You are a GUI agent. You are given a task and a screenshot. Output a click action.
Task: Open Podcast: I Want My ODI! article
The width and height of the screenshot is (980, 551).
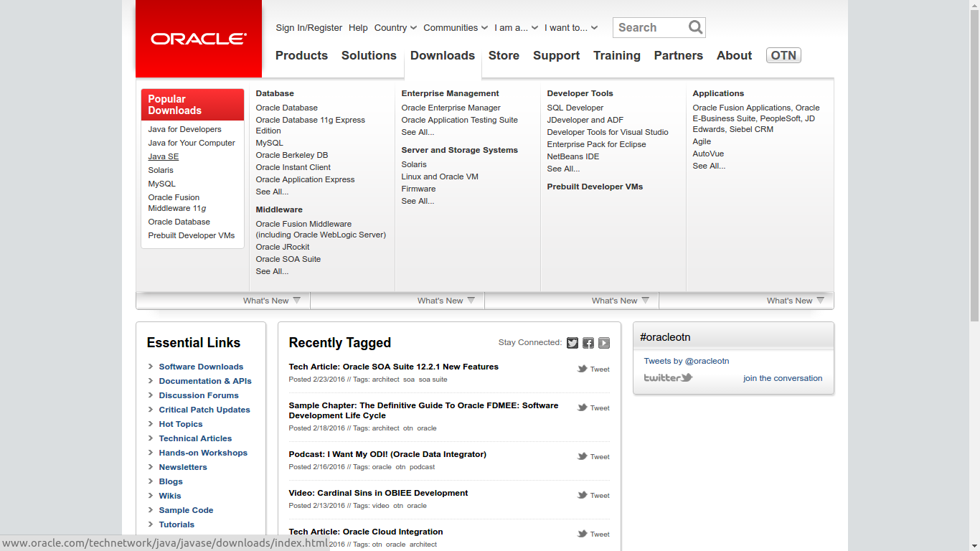point(387,454)
